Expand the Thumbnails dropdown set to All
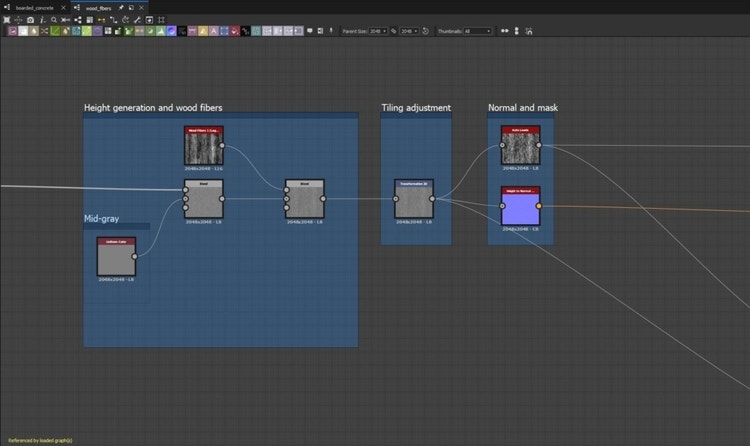Image resolution: width=750 pixels, height=446 pixels. pyautogui.click(x=478, y=31)
